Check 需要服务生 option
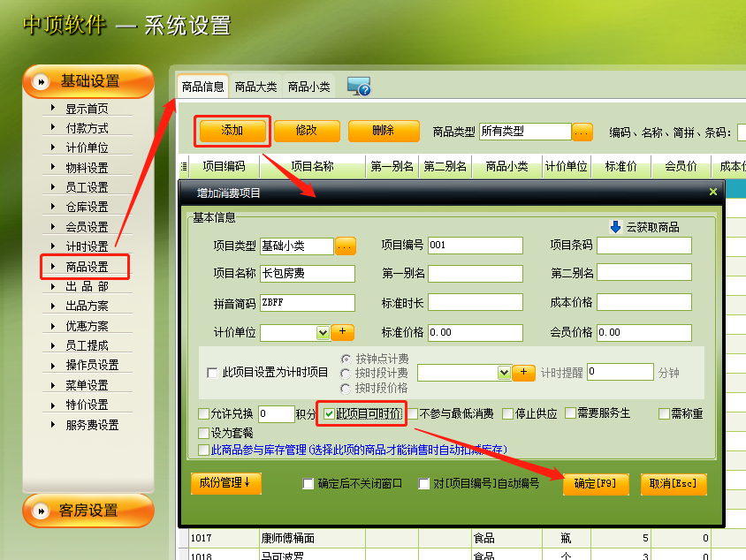Image resolution: width=746 pixels, height=560 pixels. (570, 413)
